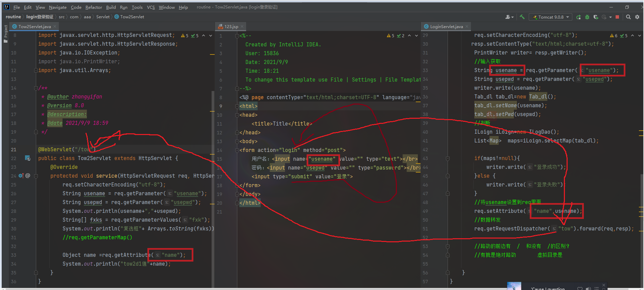This screenshot has width=644, height=290.
Task: Go to next highlighted error in Tow2Servlet.java
Action: click(x=211, y=36)
